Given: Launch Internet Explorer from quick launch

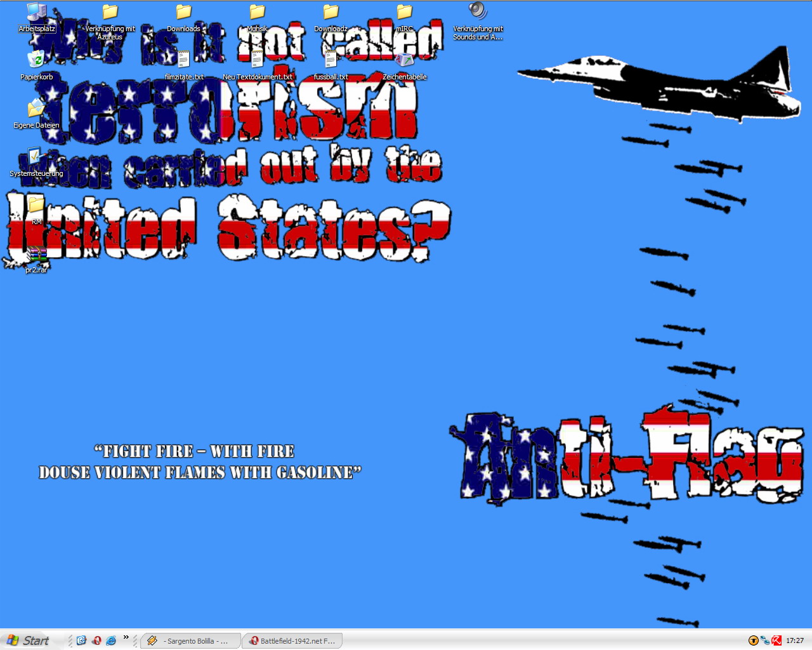Looking at the screenshot, I should point(111,640).
